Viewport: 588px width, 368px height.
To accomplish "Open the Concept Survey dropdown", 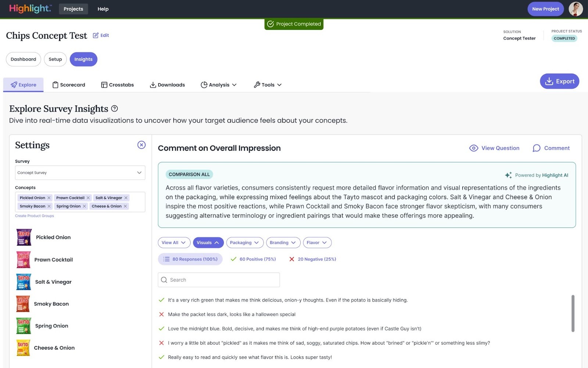I will point(80,173).
